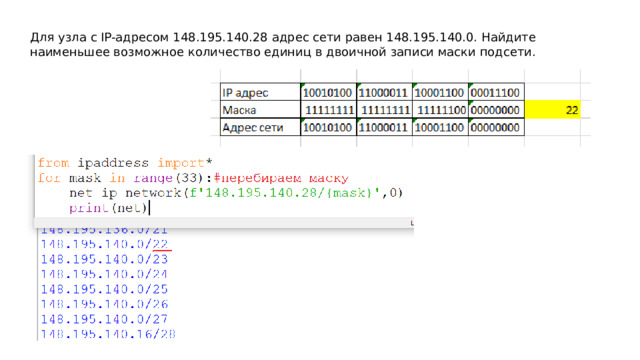Select the "Адрес сети" label cell
The image size is (640, 360).
(x=260, y=127)
